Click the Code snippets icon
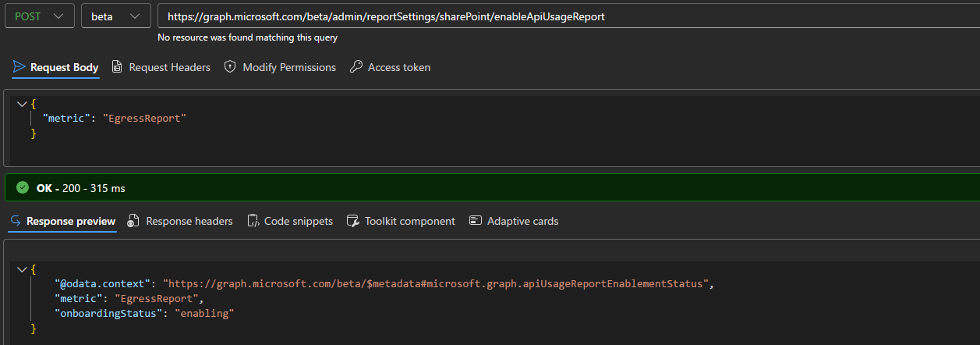The width and height of the screenshot is (980, 345). pos(253,221)
